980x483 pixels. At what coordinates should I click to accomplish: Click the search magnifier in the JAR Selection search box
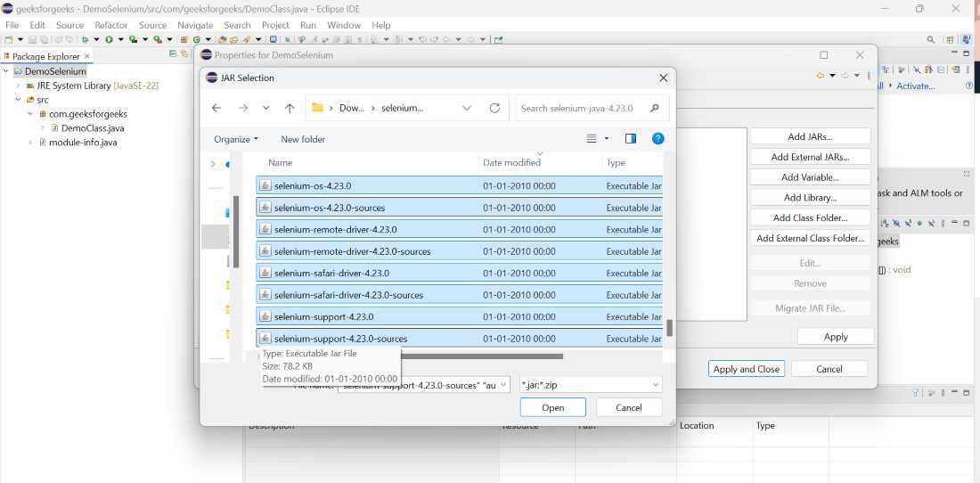[x=655, y=108]
